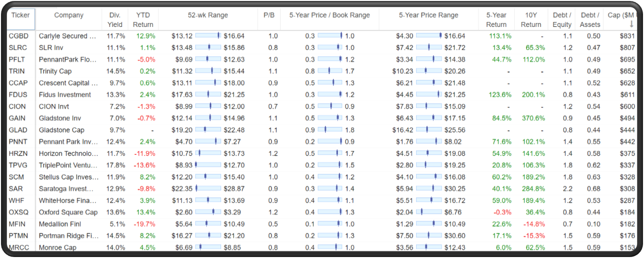Screen dimensions: 644x258
Task: Click the $16.42 five-year low for GLAD
Action: click(403, 130)
